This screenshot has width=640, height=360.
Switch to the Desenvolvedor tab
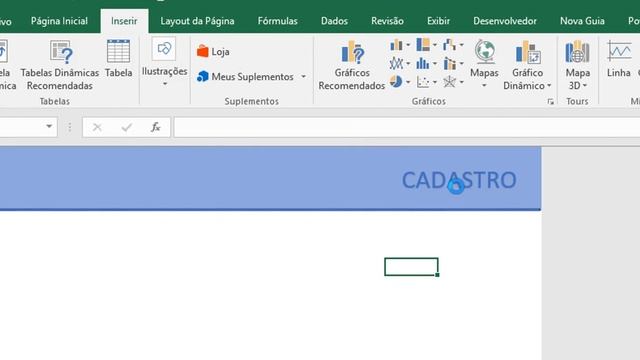point(505,21)
